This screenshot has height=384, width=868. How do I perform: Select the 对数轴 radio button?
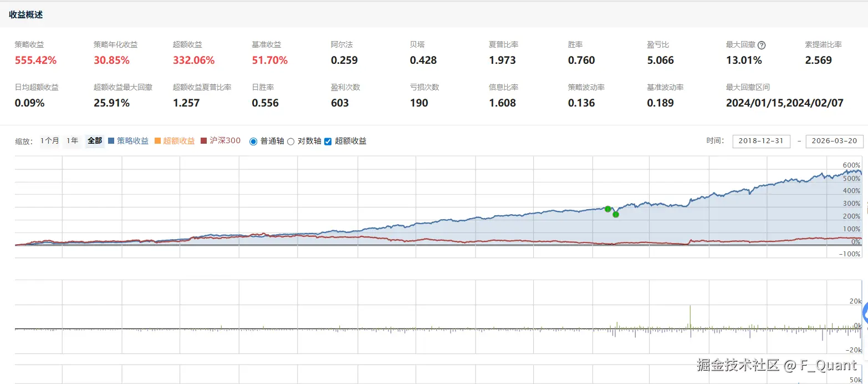pos(290,142)
